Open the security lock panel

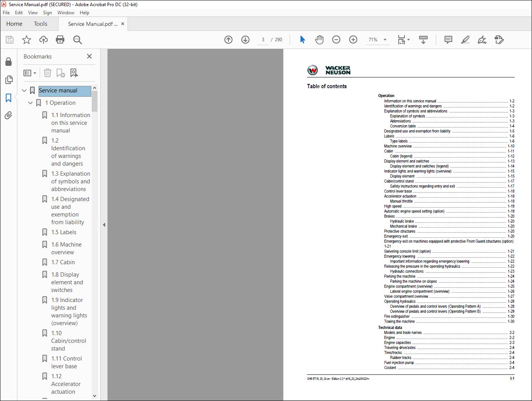[8, 62]
